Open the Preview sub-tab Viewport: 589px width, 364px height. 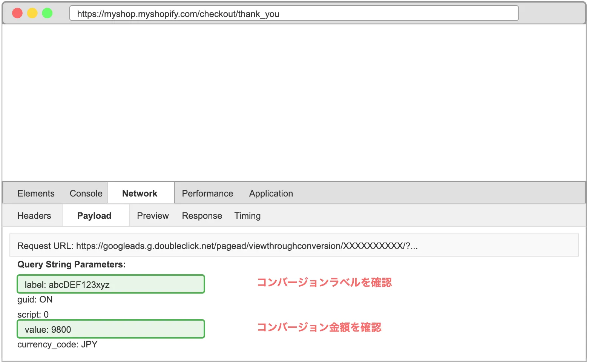click(x=153, y=216)
